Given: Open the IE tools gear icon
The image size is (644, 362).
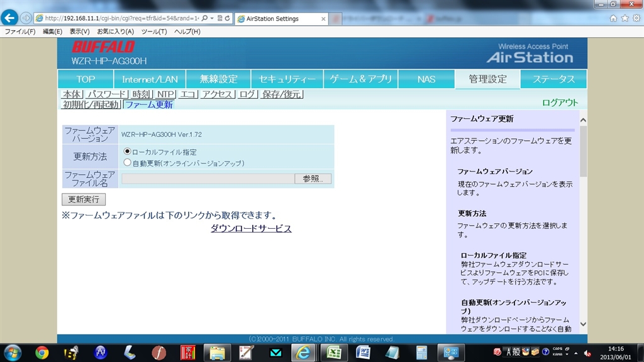Looking at the screenshot, I should click(x=635, y=18).
